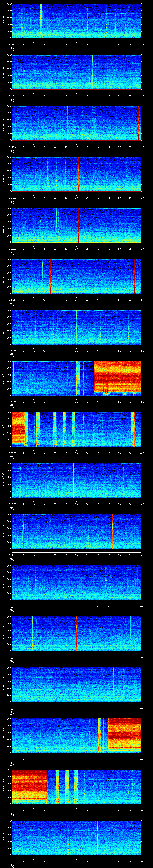
Task: Click the 8:00 end time label
Action: tap(141, 351)
